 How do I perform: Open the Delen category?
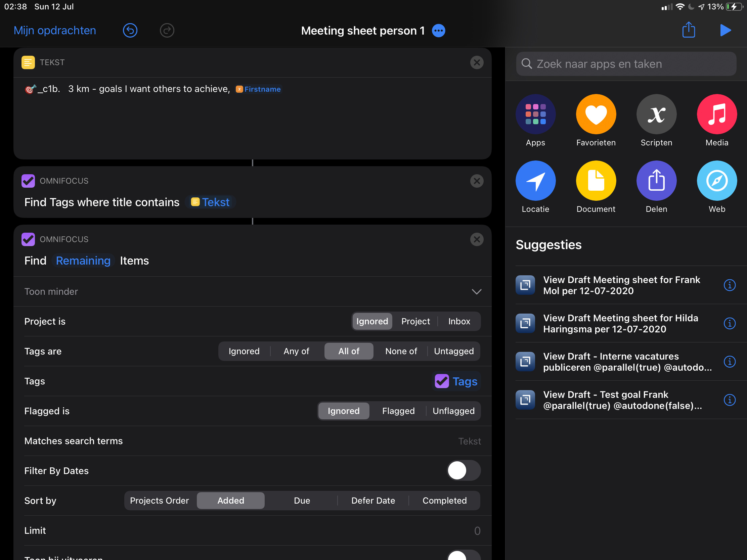[656, 187]
